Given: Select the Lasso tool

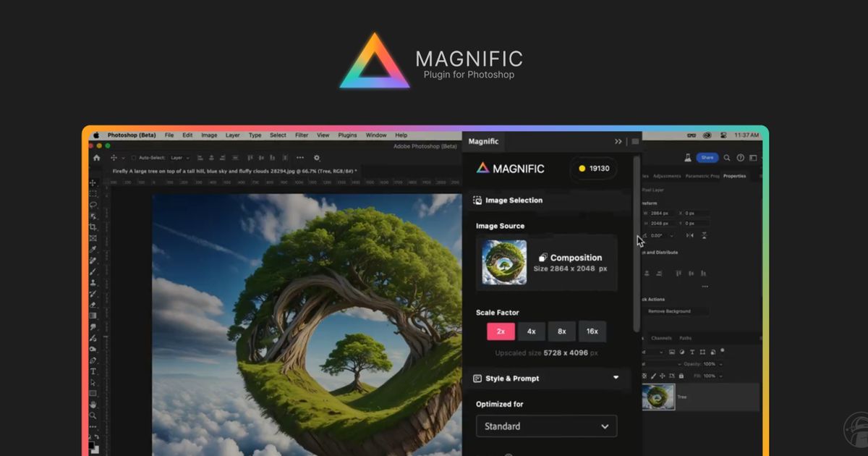Looking at the screenshot, I should (93, 205).
